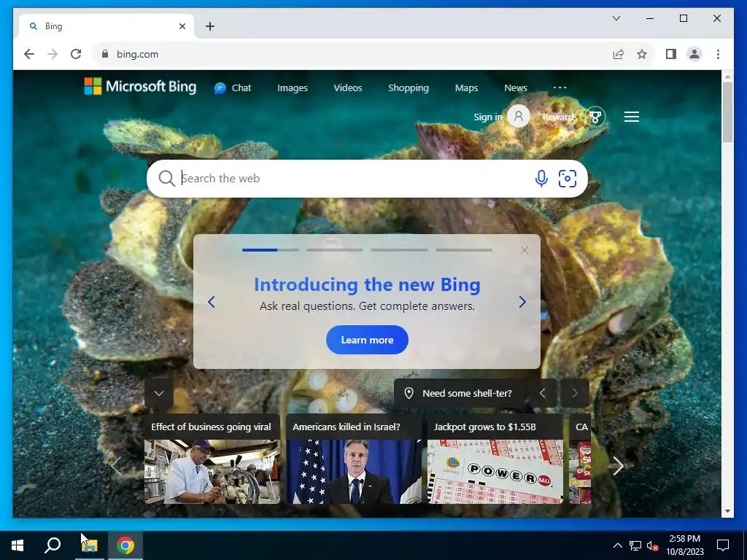The width and height of the screenshot is (747, 560).
Task: Select the Bing browser tab
Action: pos(107,26)
